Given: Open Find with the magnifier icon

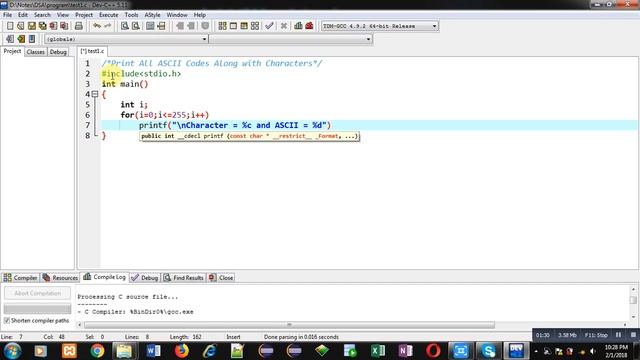Looking at the screenshot, I should [x=124, y=26].
